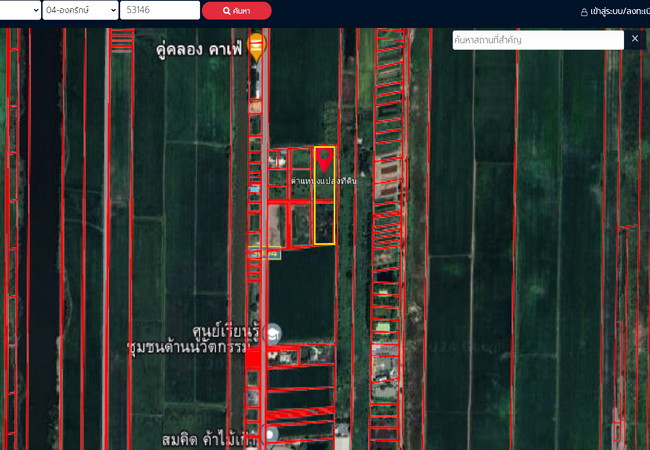Viewport: 650px width, 450px height.
Task: Click the สมคิด ค้าไม้เก่า map label
Action: pos(209,440)
